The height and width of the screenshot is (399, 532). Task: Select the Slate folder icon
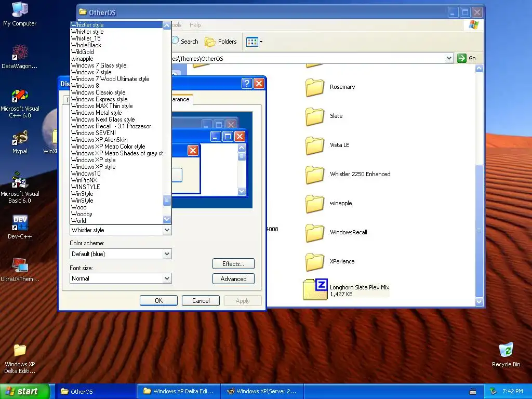(315, 116)
